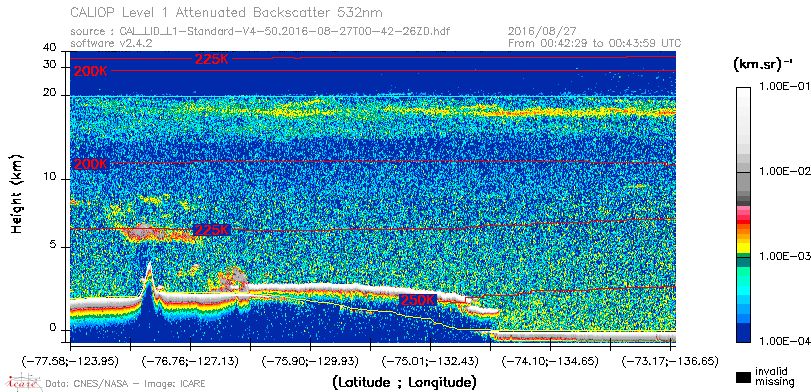Click the '(km.sr)-1' units label
This screenshot has width=811, height=392.
[762, 65]
